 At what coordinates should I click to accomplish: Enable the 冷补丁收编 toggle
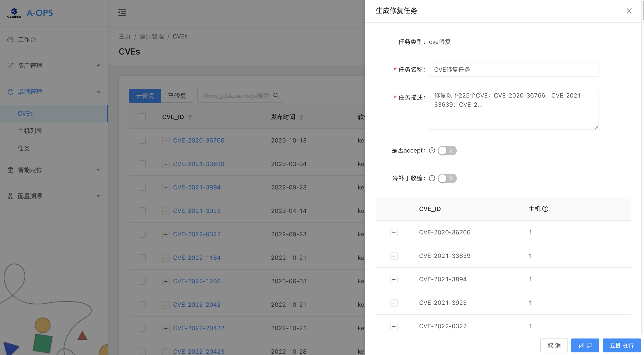[x=447, y=178]
